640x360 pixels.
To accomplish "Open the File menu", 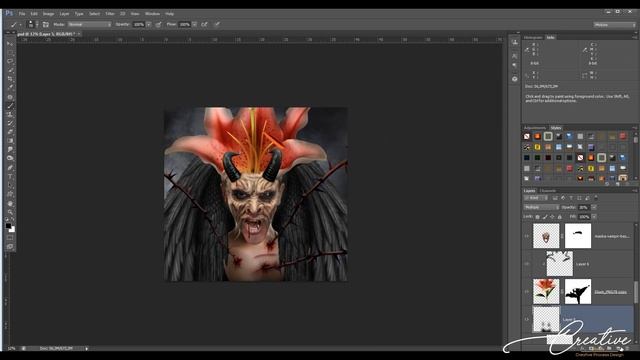I will click(x=22, y=14).
